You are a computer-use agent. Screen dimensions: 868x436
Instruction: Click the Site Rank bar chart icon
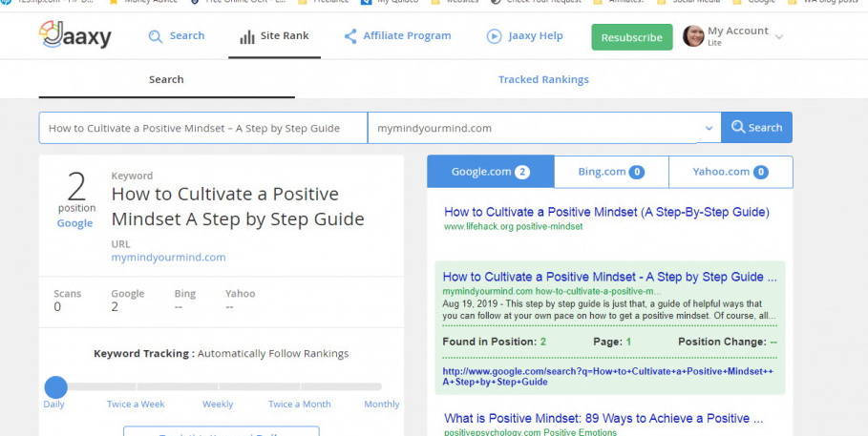pyautogui.click(x=247, y=37)
